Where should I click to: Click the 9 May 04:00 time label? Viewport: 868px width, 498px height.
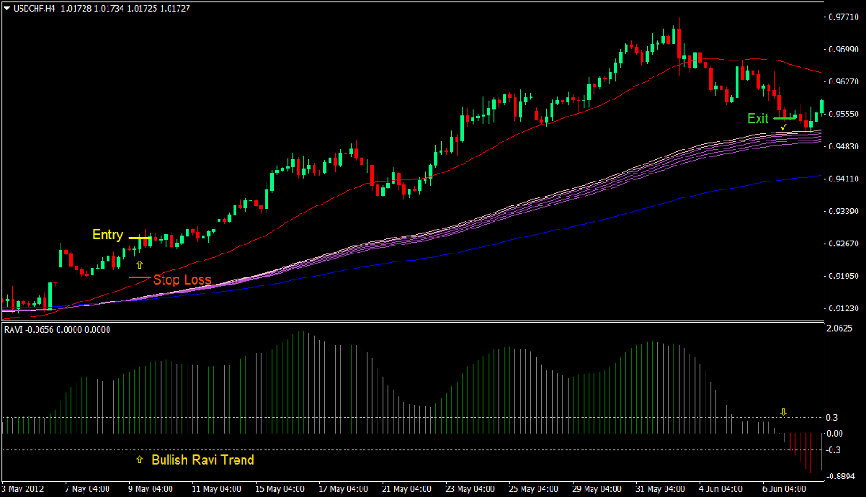tap(150, 489)
